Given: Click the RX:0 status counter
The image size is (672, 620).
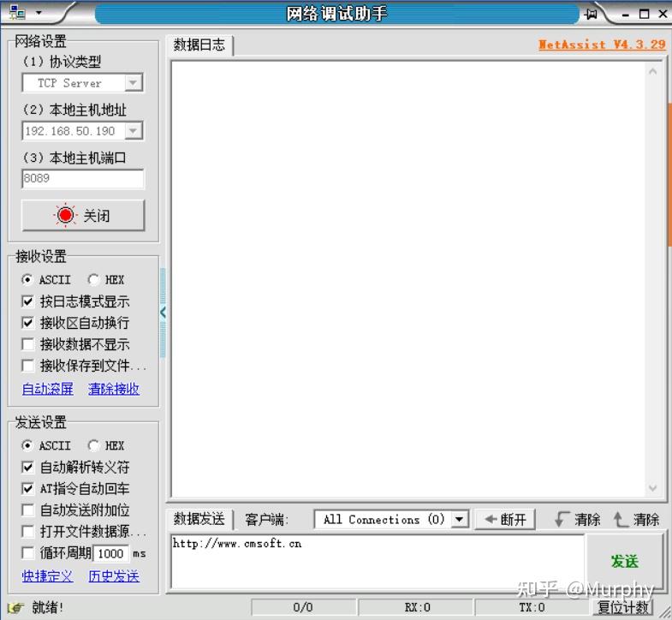Looking at the screenshot, I should (417, 607).
